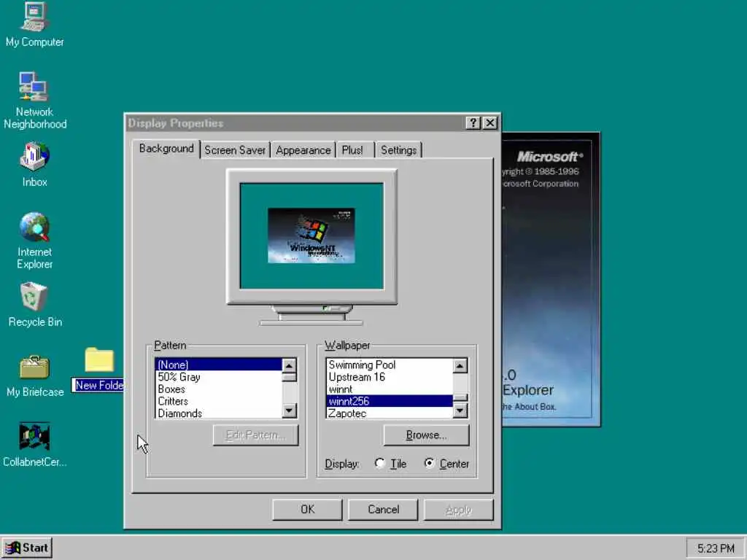This screenshot has height=560, width=747.
Task: Click the Pattern list scrollbar thumb
Action: click(x=289, y=377)
